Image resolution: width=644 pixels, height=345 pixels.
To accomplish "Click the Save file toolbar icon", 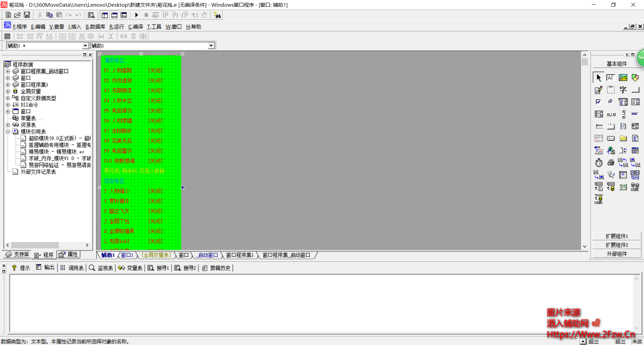I will click(x=27, y=15).
